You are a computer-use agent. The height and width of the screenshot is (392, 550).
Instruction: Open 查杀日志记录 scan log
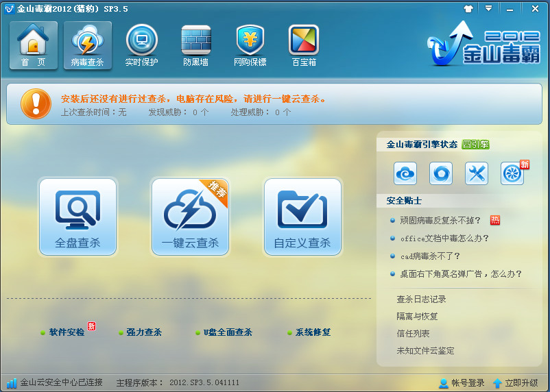[x=421, y=299]
